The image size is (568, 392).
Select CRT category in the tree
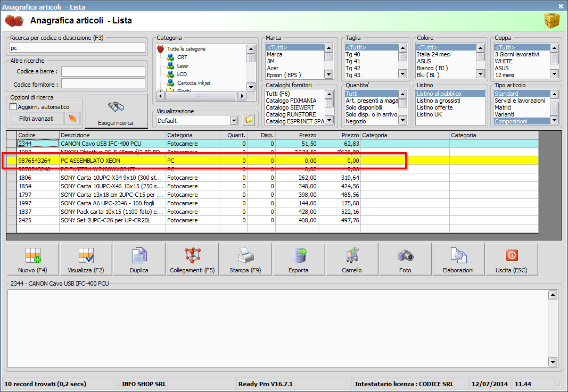tap(182, 57)
